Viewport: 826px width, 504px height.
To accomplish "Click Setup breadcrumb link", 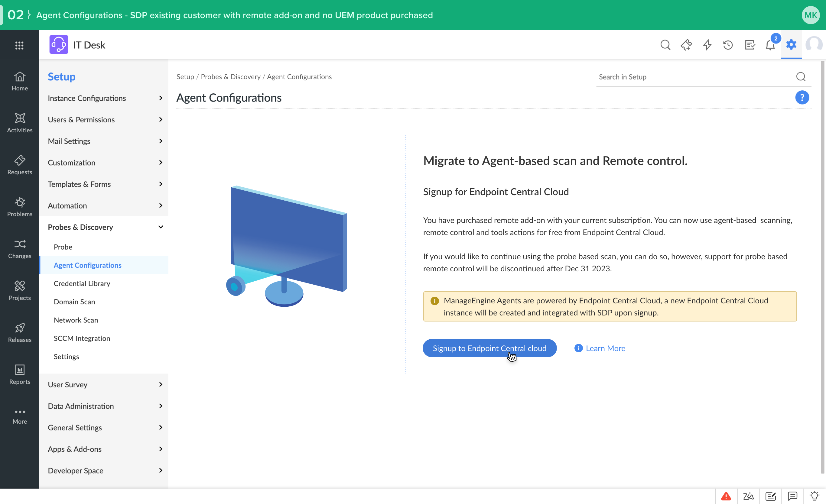I will pyautogui.click(x=185, y=77).
